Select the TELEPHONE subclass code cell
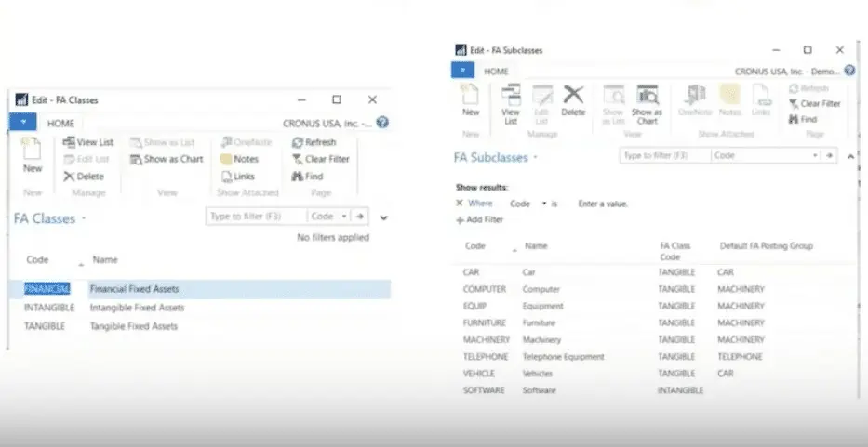Image resolution: width=868 pixels, height=447 pixels. tap(486, 357)
